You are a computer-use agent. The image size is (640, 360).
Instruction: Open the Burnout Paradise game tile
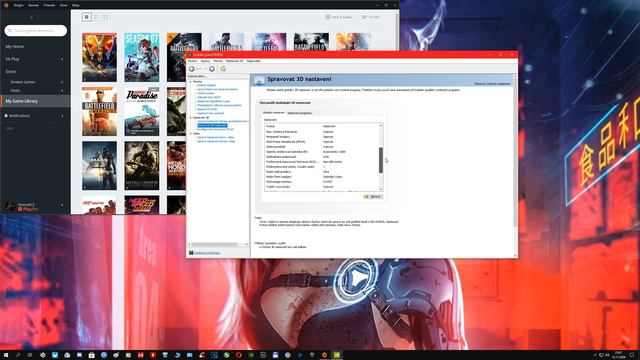[x=142, y=111]
